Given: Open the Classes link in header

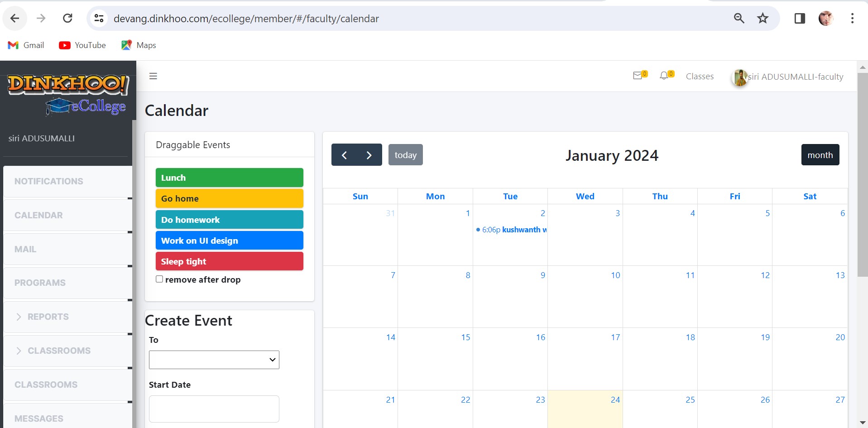Looking at the screenshot, I should (700, 77).
